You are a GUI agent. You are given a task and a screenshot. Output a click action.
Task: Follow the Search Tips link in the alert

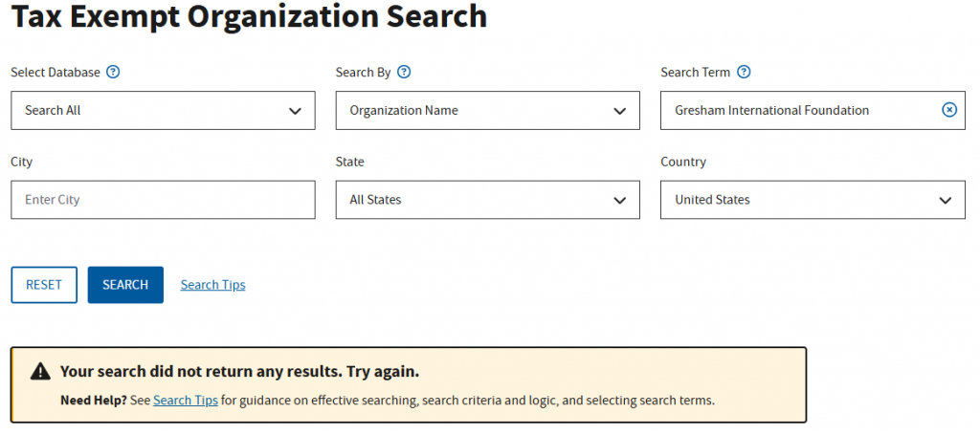point(186,400)
